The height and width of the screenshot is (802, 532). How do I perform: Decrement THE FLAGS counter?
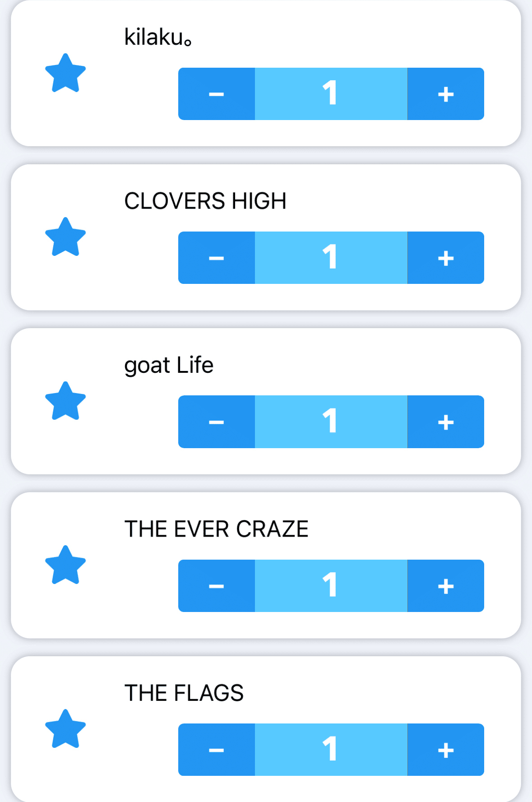coord(217,750)
